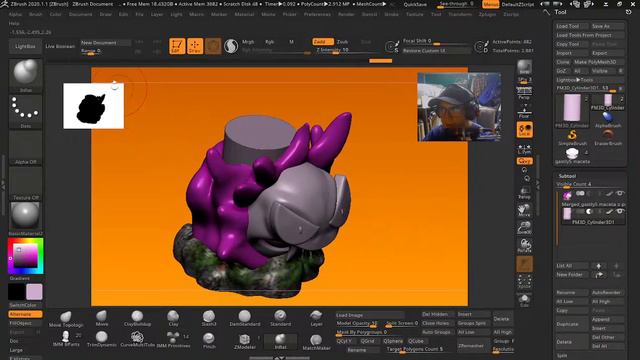
Task: Open the Alpha menu
Action: [15, 14]
